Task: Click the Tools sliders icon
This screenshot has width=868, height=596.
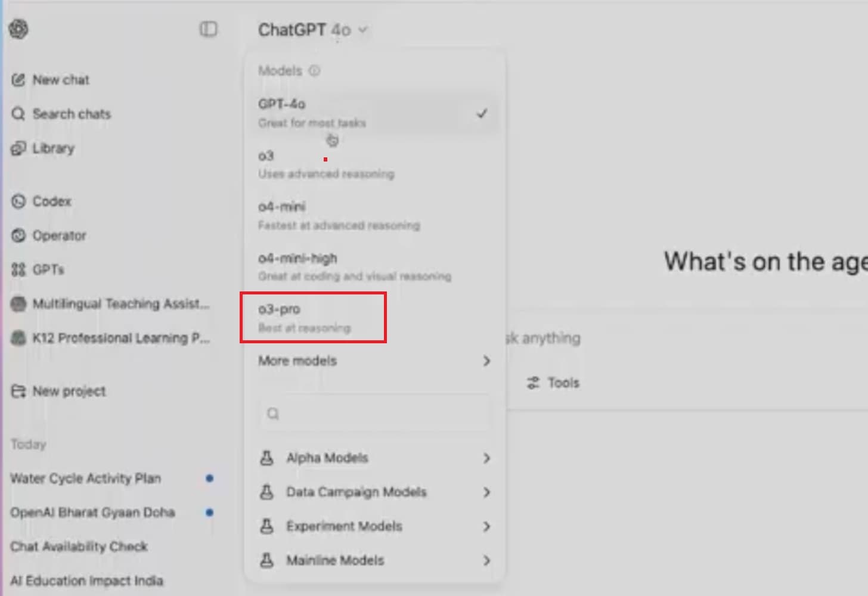Action: coord(533,383)
